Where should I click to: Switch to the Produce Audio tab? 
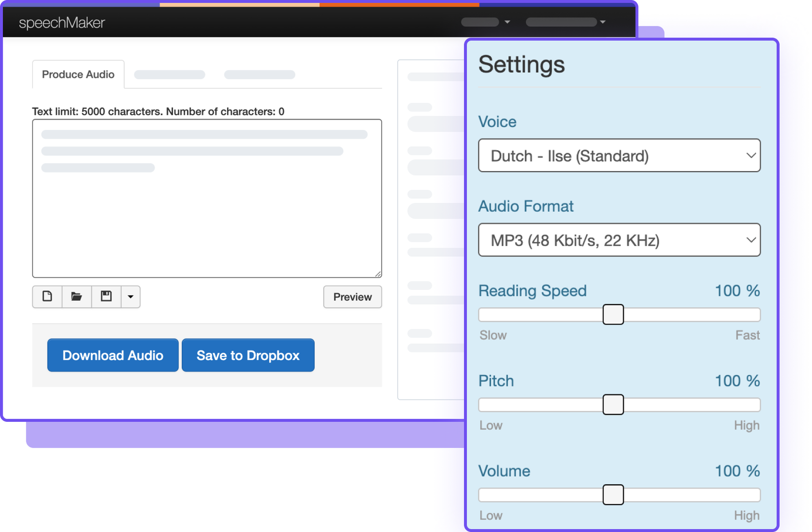78,75
